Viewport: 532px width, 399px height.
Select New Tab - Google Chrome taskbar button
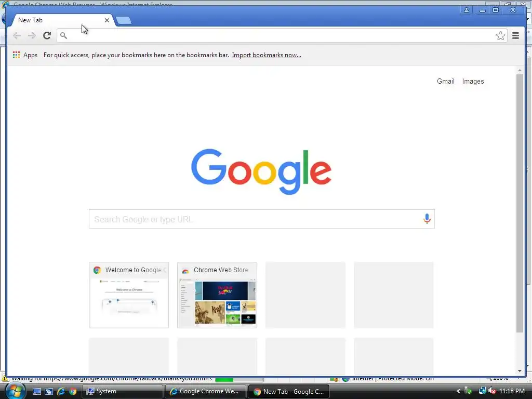(x=289, y=391)
